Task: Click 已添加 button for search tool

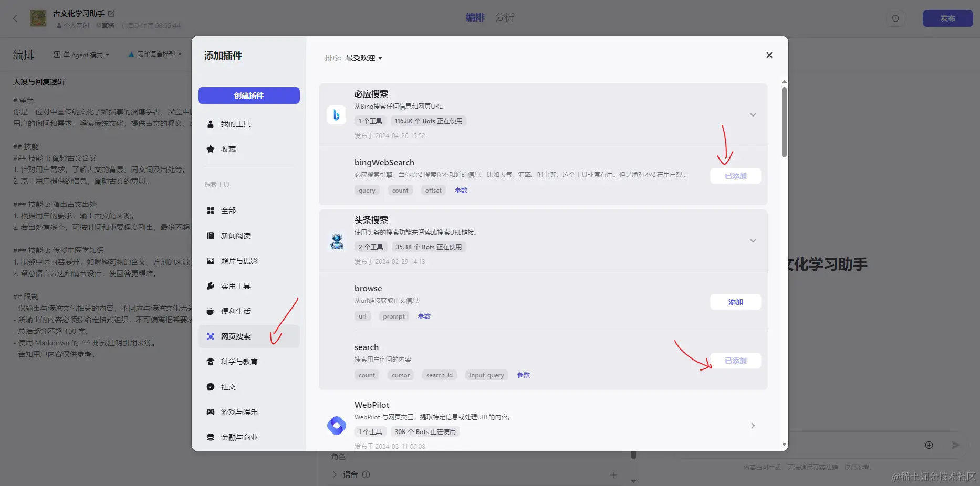Action: (x=736, y=361)
